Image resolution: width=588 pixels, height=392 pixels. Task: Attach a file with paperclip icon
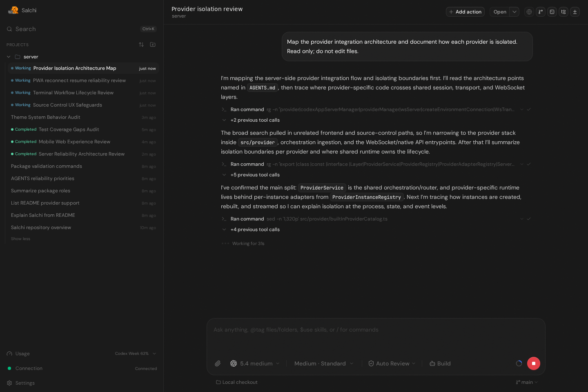click(218, 363)
